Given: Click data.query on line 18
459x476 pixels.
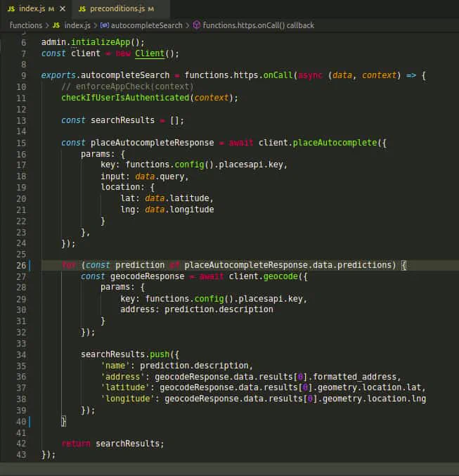Looking at the screenshot, I should point(160,176).
